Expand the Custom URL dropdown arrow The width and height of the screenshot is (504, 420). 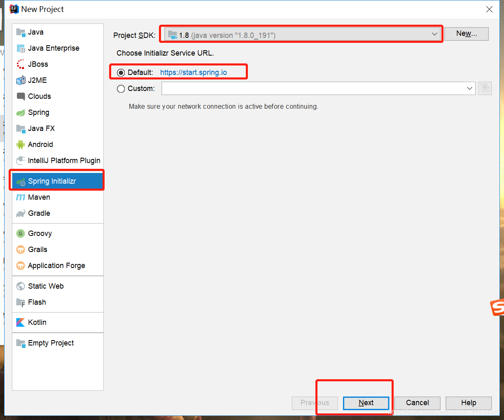coord(469,88)
